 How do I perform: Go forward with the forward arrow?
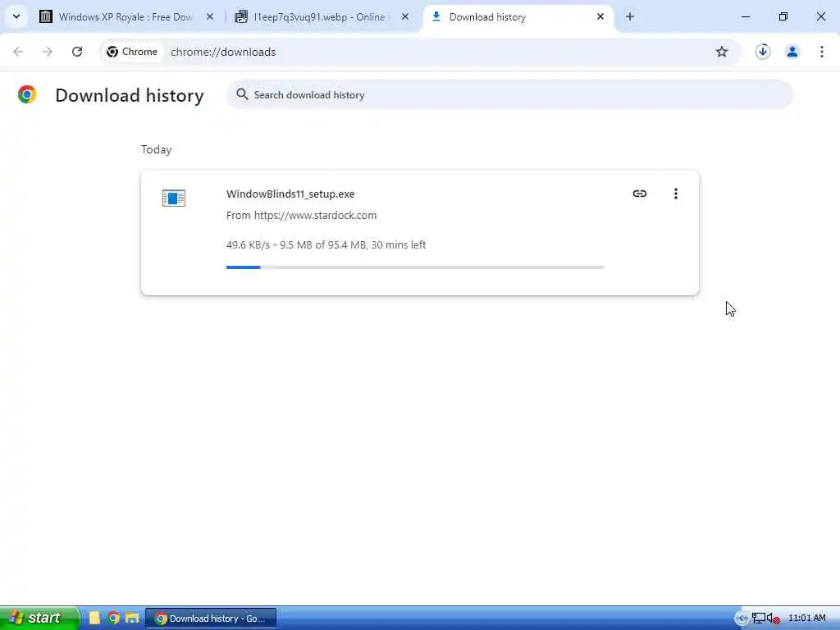coord(47,52)
